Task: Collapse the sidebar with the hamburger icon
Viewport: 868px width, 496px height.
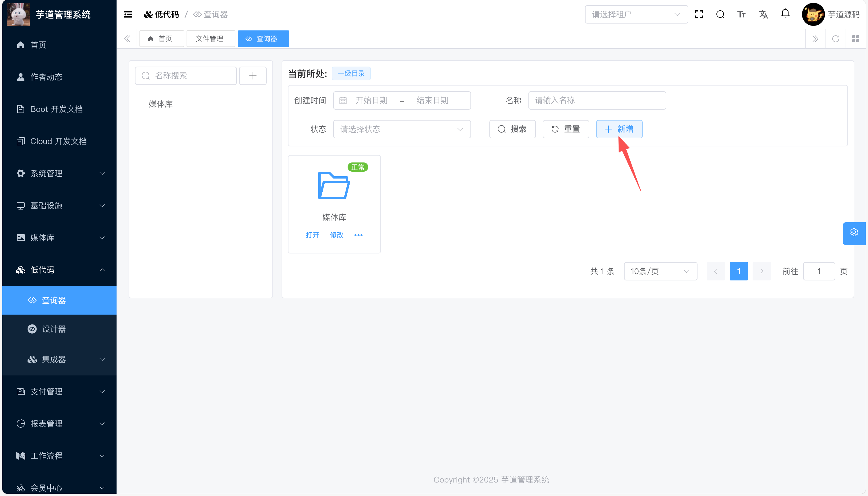Action: click(x=128, y=14)
